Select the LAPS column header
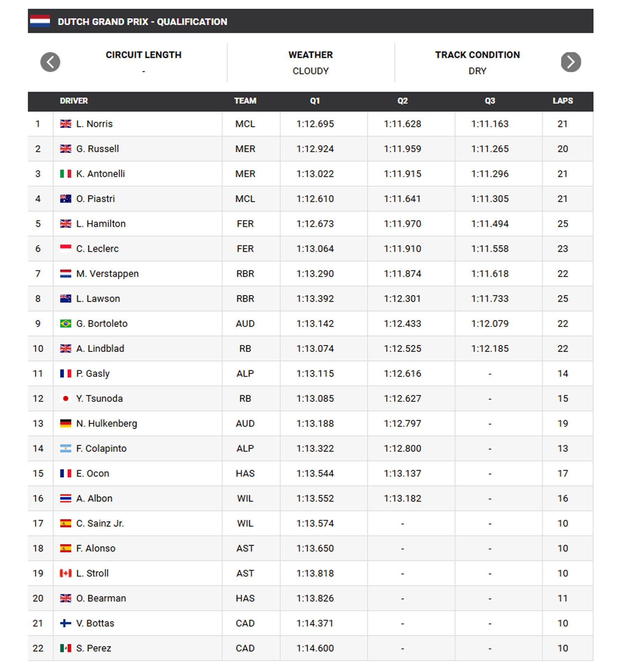 pyautogui.click(x=562, y=101)
